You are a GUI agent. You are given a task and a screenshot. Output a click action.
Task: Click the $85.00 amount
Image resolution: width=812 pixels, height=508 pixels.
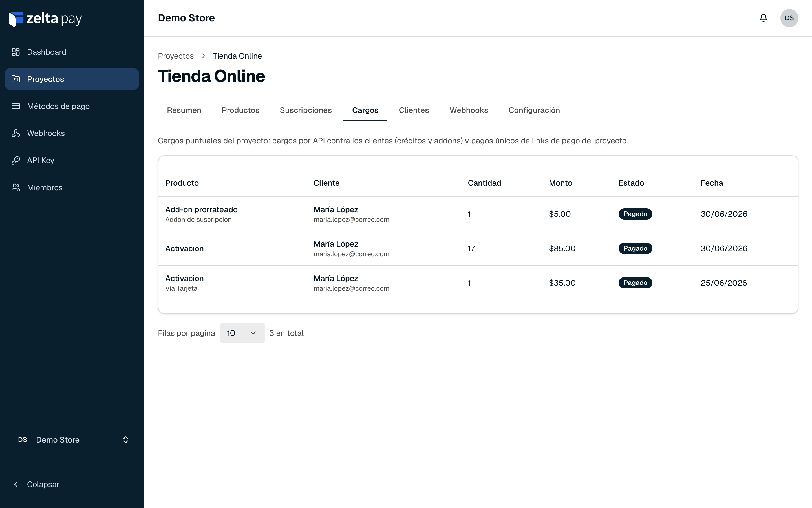[x=562, y=248]
